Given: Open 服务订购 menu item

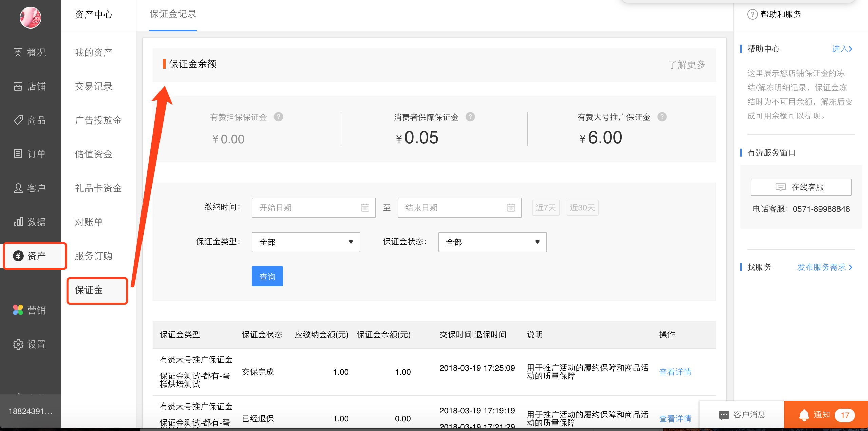Looking at the screenshot, I should (x=94, y=256).
